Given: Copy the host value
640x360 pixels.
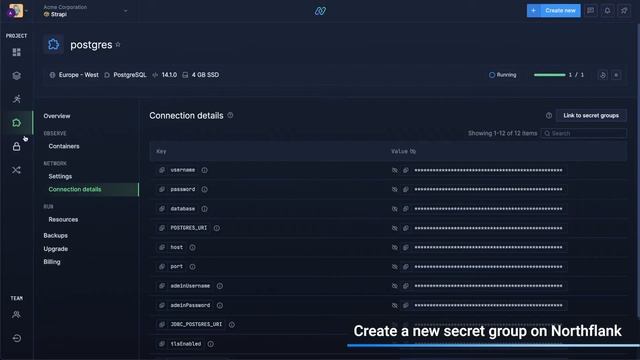Looking at the screenshot, I should pos(405,247).
